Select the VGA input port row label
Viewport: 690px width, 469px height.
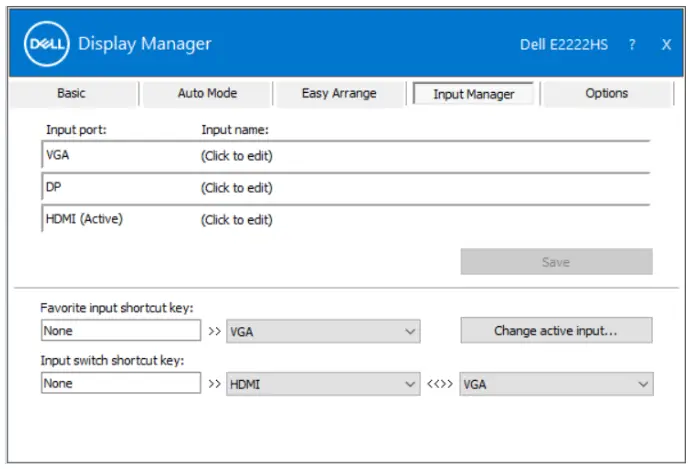pyautogui.click(x=58, y=155)
